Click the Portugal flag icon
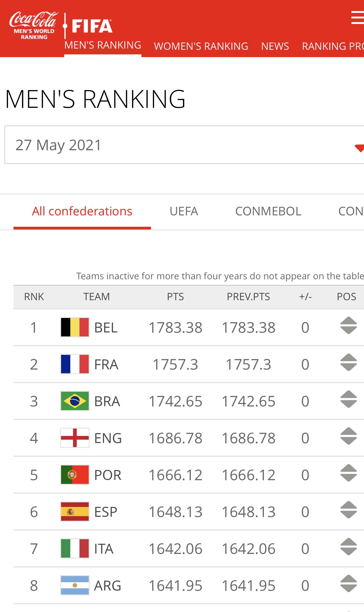Screen dimensions: 364x612 [75, 475]
